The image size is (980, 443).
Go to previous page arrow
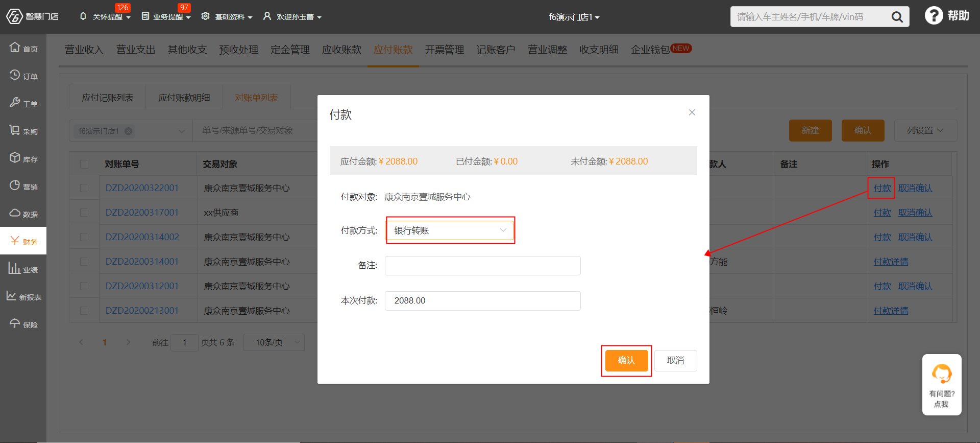(81, 342)
